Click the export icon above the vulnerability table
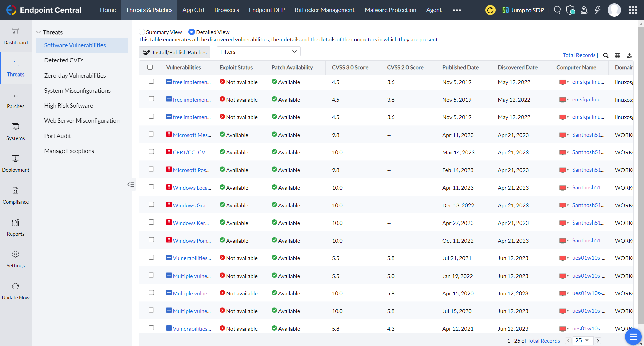 tap(630, 55)
